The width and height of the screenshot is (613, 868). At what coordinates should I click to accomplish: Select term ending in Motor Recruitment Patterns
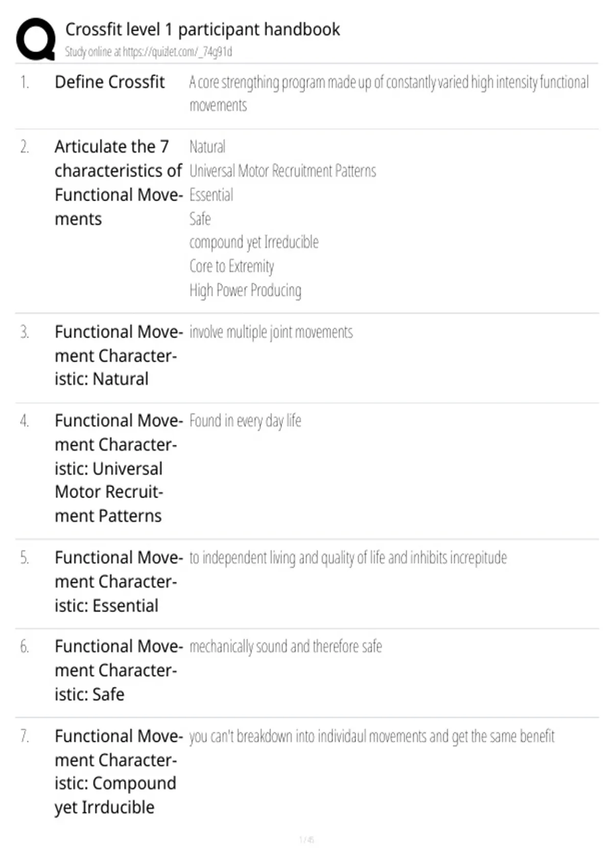[119, 468]
